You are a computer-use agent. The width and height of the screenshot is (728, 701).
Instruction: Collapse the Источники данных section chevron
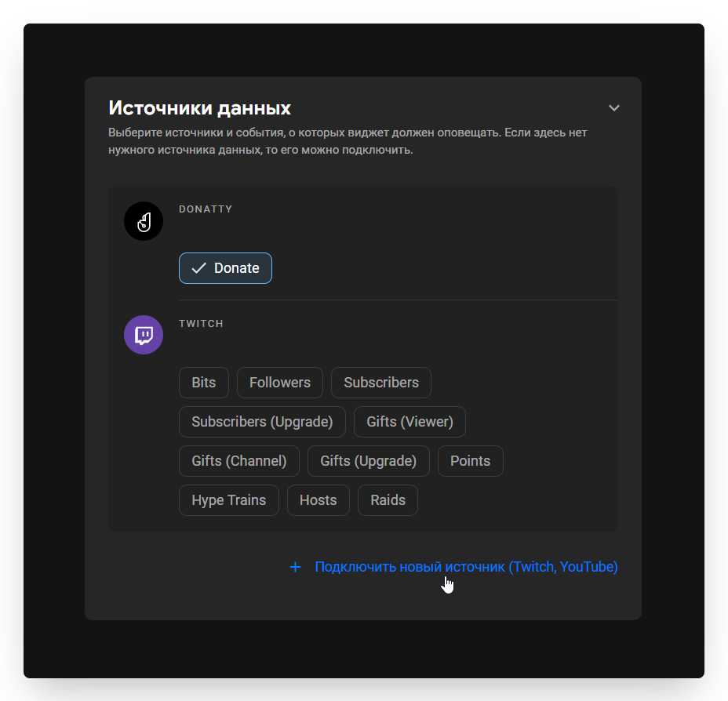click(x=614, y=108)
